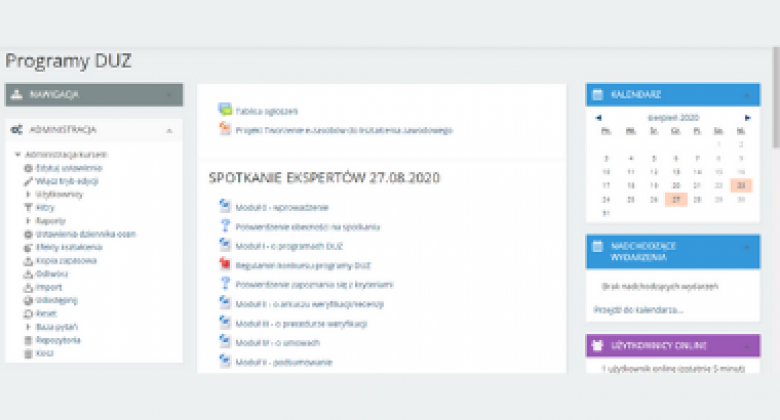Click the pencil icon for Włącz tryb edycji
The width and height of the screenshot is (780, 420).
(x=28, y=181)
